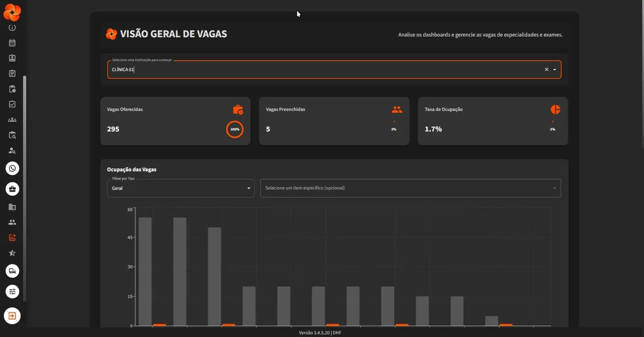This screenshot has width=644, height=337.
Task: Click the orange app logo in the sidebar
Action: click(x=12, y=12)
